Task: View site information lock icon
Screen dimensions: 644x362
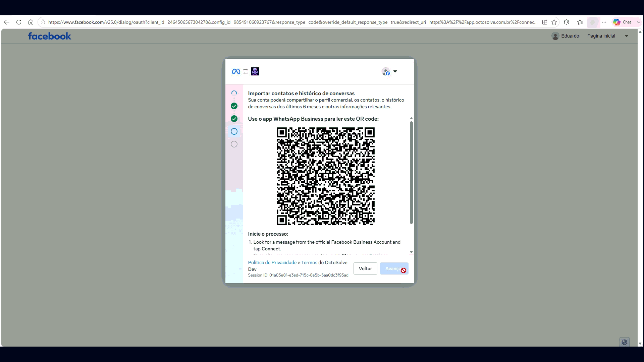Action: (x=43, y=22)
